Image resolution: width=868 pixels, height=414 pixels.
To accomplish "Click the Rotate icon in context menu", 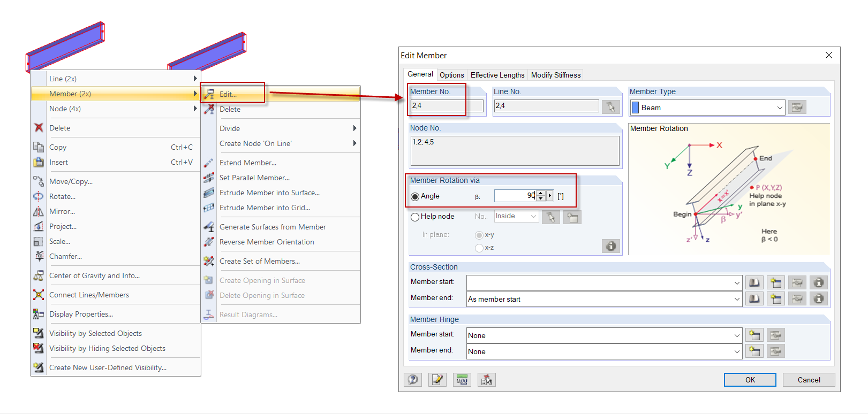I will [39, 196].
